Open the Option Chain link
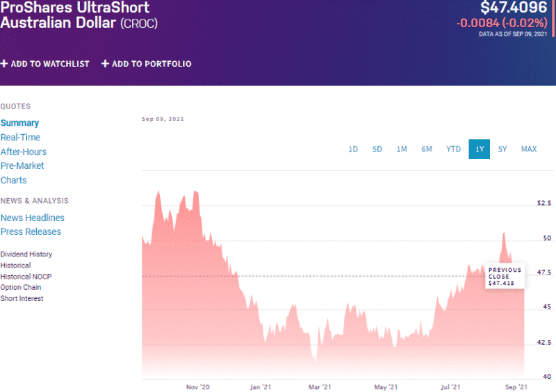The image size is (556, 392). coord(21,287)
